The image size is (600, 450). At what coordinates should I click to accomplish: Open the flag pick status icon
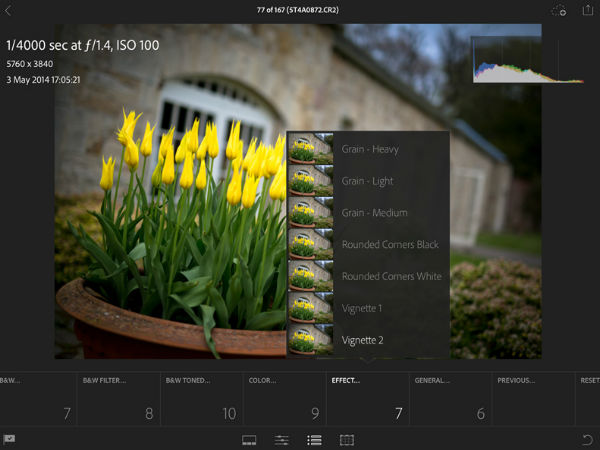pos(10,439)
